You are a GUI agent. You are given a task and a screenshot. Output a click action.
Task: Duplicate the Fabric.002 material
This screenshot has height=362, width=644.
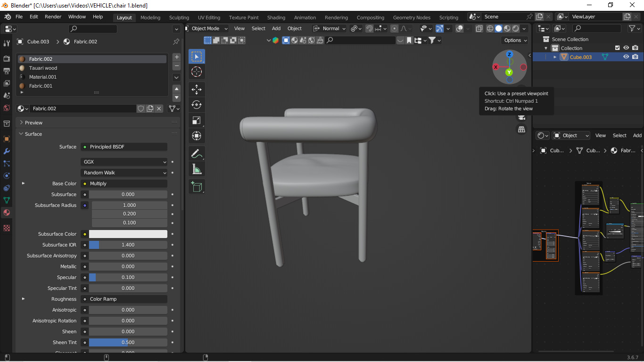[x=150, y=108]
